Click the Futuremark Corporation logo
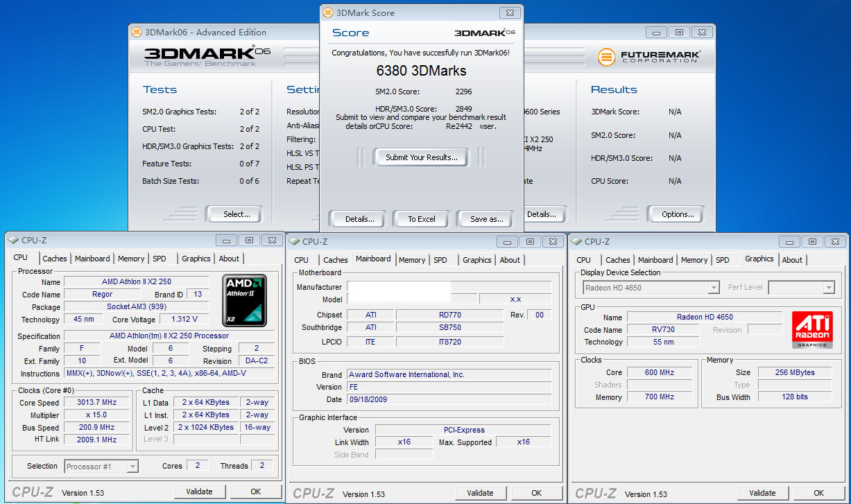The image size is (851, 504). [650, 56]
